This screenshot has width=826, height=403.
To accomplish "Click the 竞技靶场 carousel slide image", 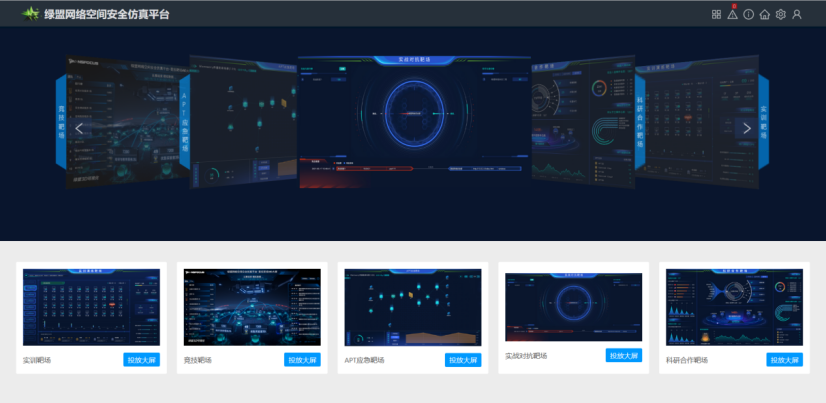I will 126,122.
